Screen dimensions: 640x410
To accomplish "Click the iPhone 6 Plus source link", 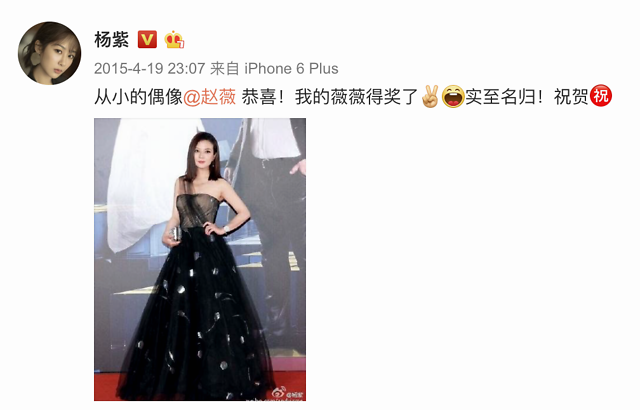I will 291,69.
